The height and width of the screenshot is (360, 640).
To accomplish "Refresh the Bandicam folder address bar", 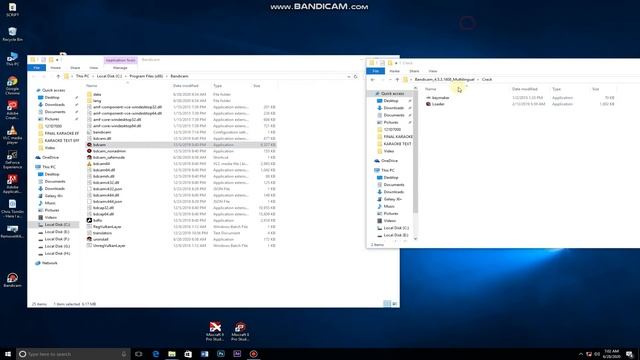I will [x=356, y=76].
